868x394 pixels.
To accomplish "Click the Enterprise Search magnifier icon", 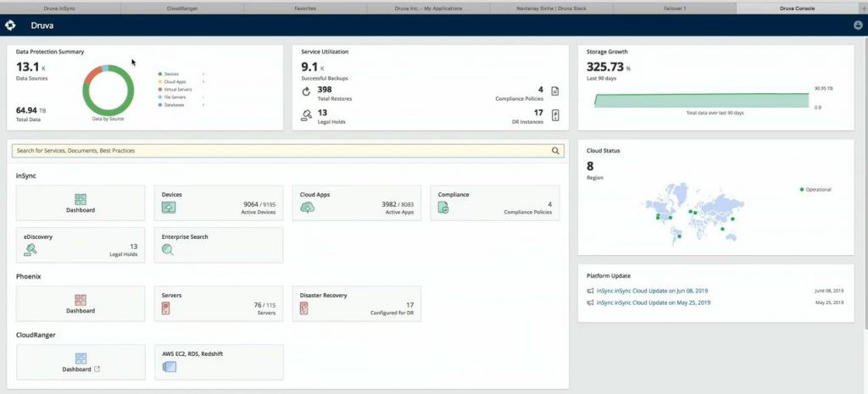I will (168, 250).
